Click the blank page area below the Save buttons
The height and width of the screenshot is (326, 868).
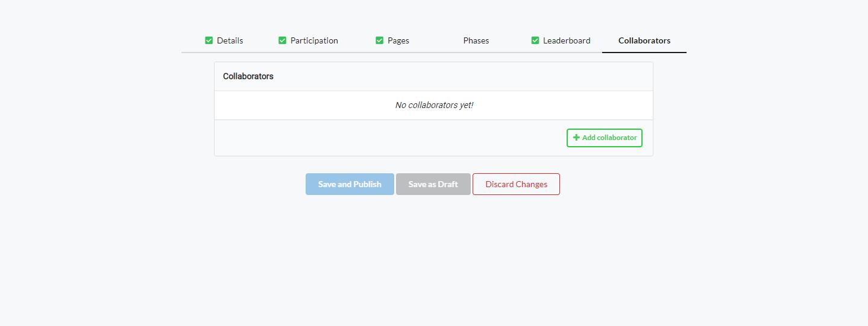click(x=433, y=260)
